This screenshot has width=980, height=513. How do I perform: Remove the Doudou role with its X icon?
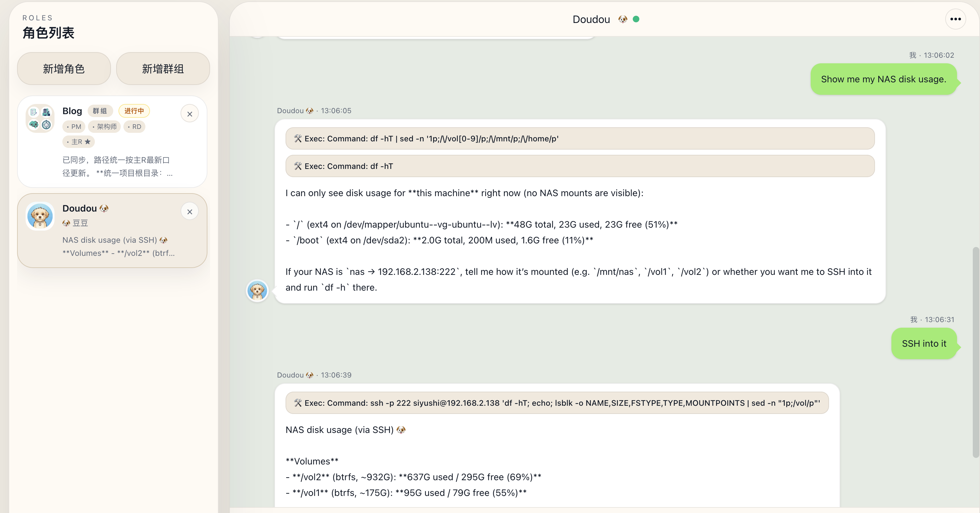189,212
